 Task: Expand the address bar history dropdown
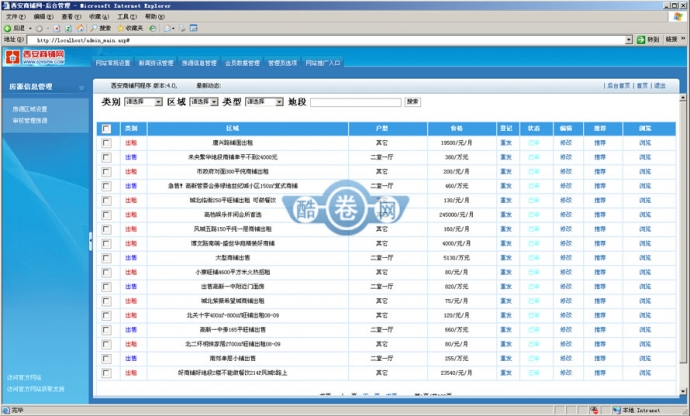[629, 40]
